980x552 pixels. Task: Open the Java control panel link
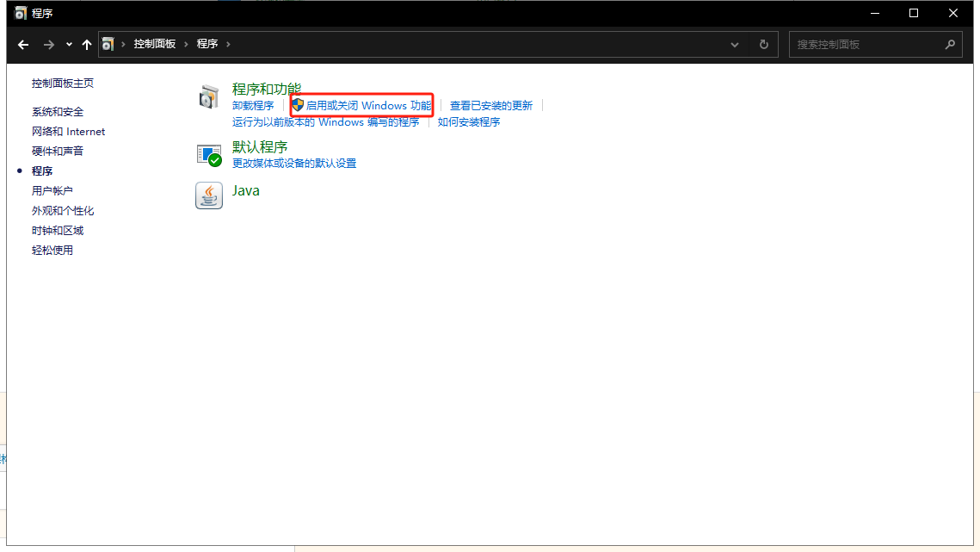coord(245,191)
